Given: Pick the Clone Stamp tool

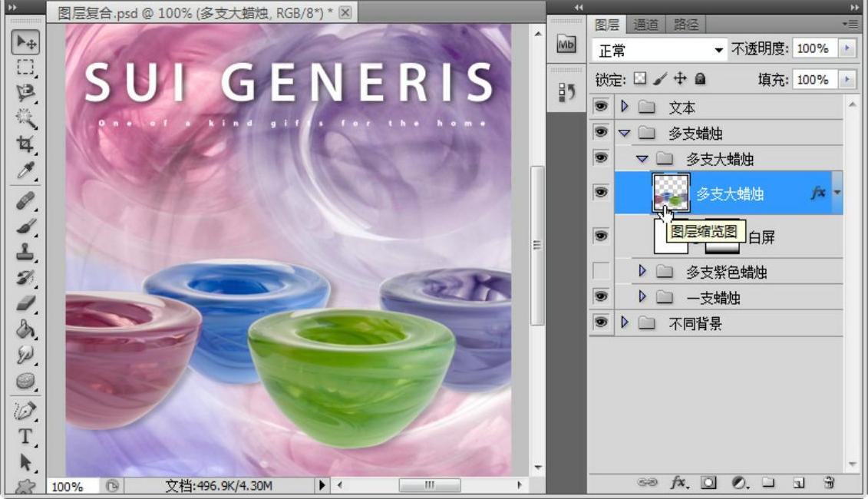Looking at the screenshot, I should [x=25, y=249].
